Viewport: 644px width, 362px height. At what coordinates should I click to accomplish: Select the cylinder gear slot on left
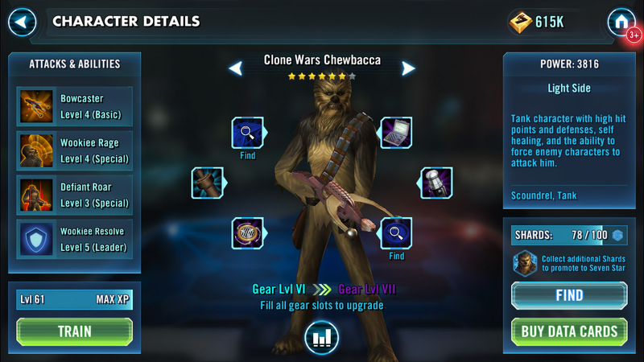click(x=208, y=183)
